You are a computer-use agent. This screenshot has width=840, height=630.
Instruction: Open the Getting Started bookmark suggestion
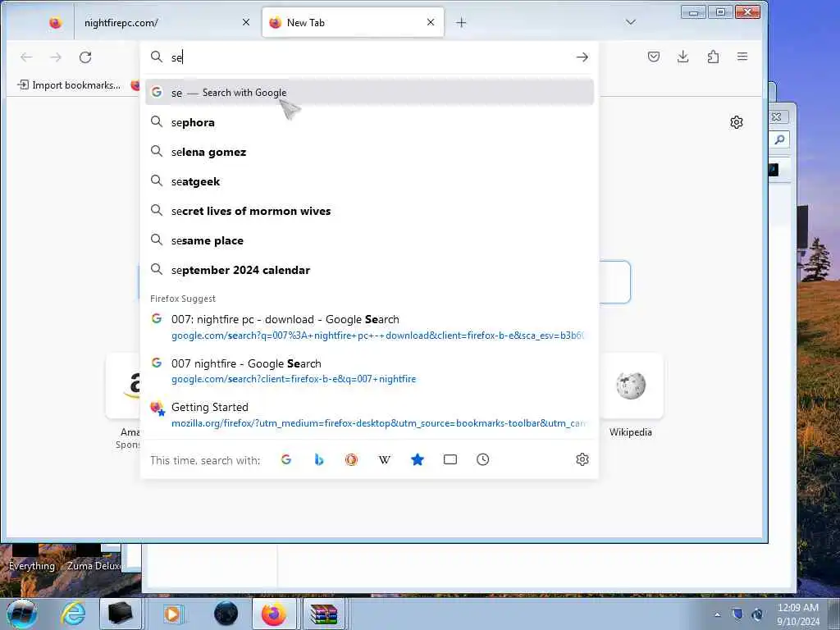click(370, 414)
